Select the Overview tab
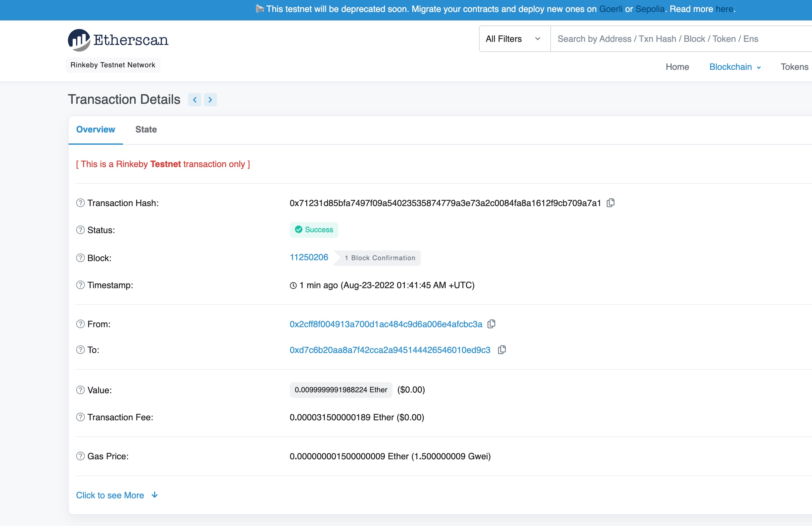This screenshot has width=812, height=526. (96, 129)
